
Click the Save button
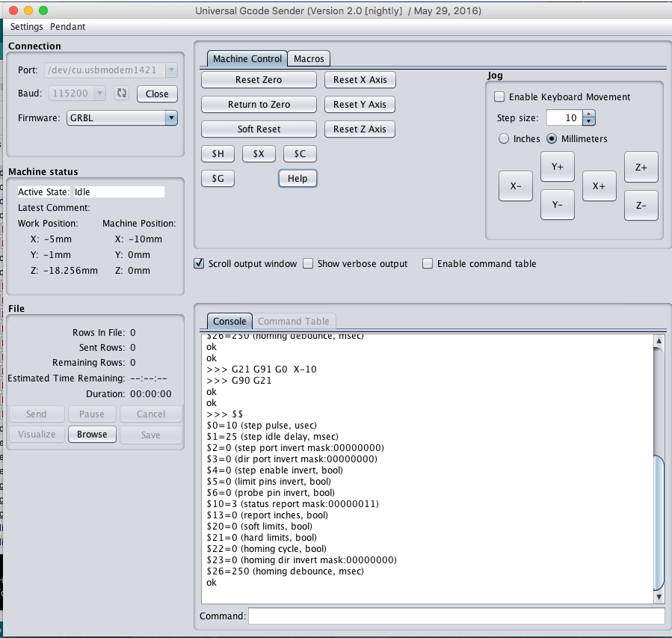(x=151, y=435)
